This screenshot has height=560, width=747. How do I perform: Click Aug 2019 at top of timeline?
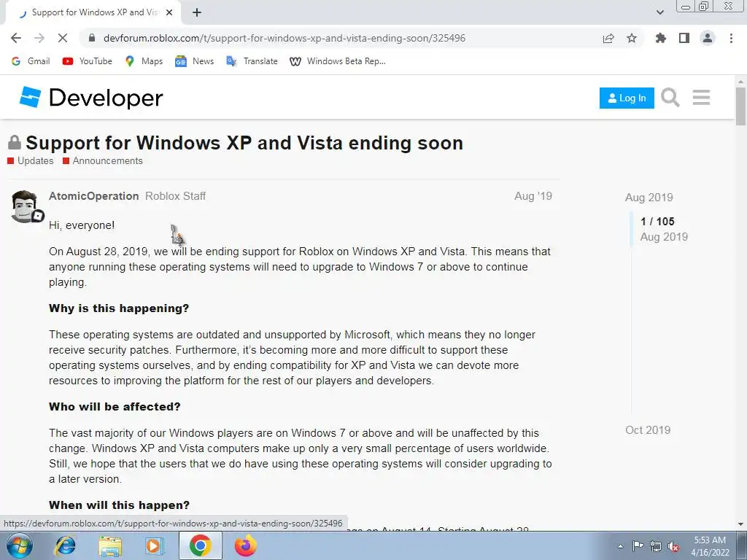649,198
